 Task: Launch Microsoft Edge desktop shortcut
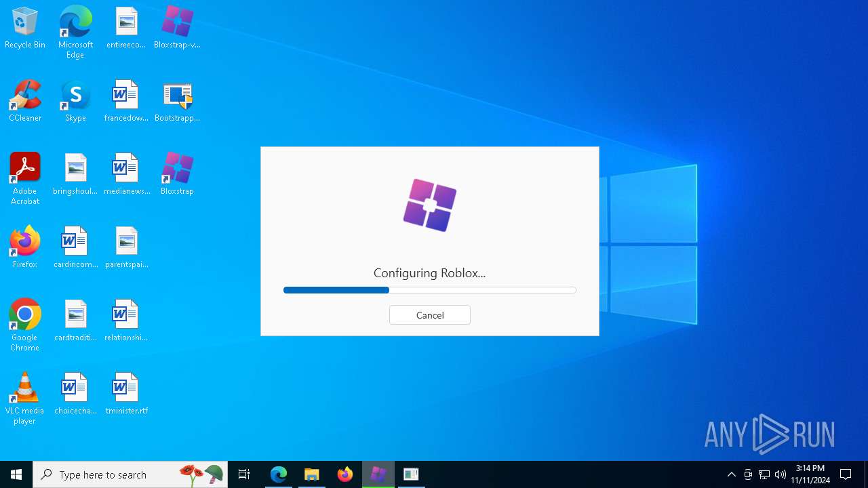pos(75,32)
